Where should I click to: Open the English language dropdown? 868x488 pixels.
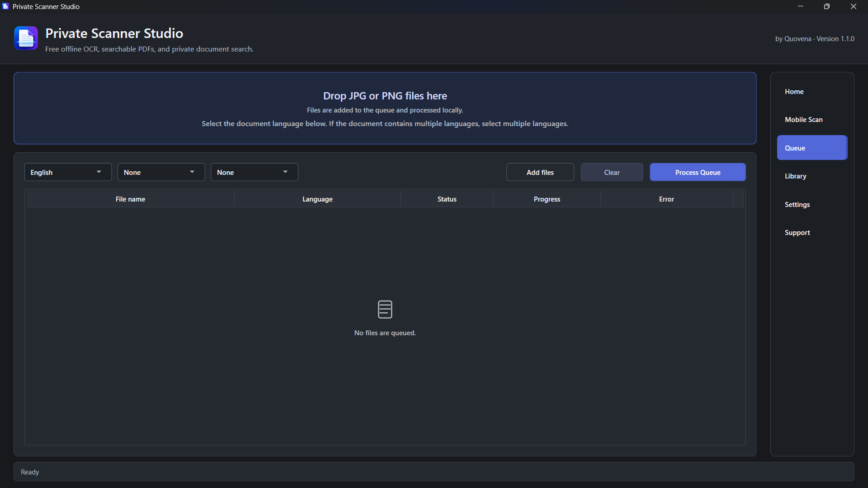(68, 172)
